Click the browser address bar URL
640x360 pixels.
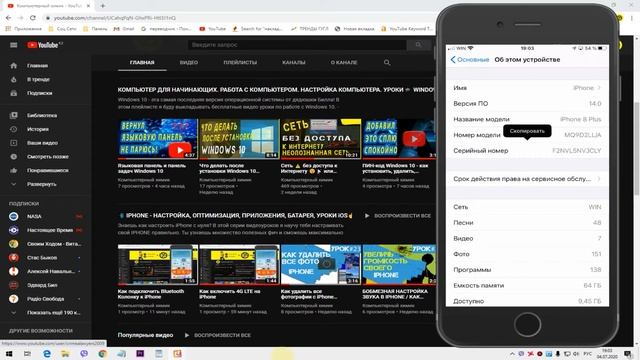[115, 18]
